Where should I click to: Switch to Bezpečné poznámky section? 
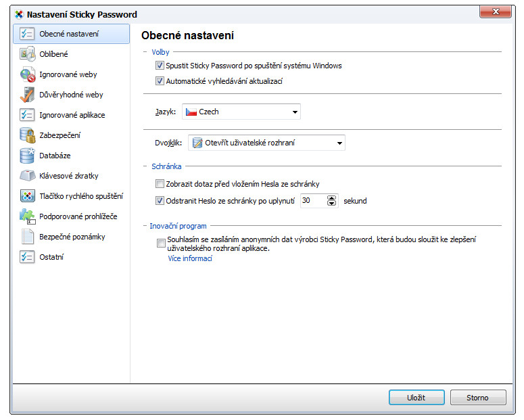71,237
